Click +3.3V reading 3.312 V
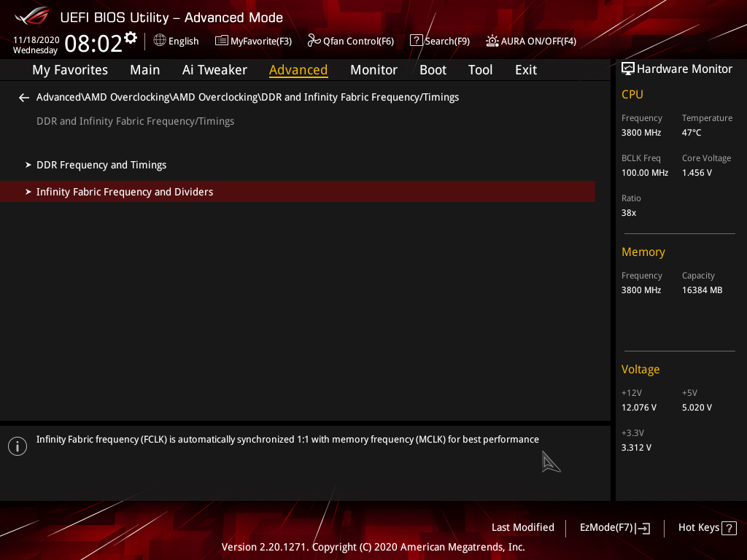This screenshot has width=747, height=560. 636,448
